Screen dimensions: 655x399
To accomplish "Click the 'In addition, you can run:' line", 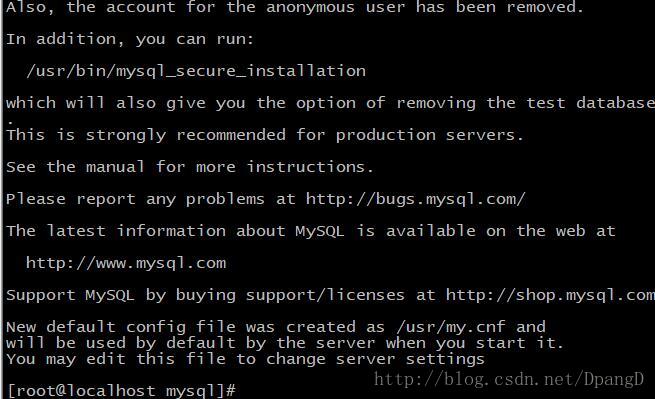I will click(130, 40).
